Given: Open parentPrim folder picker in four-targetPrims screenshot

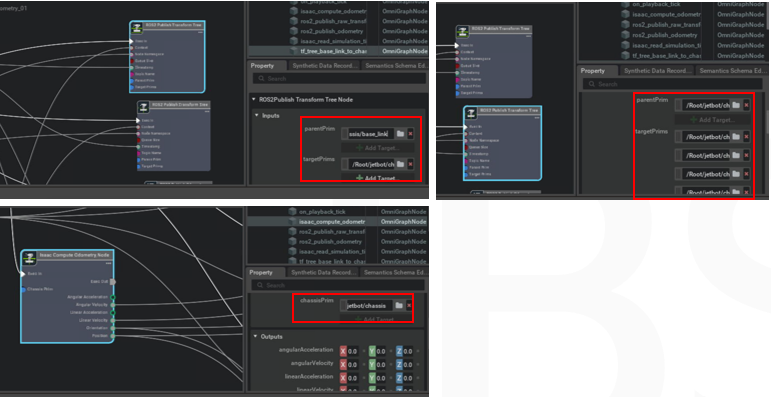Looking at the screenshot, I should [x=736, y=105].
